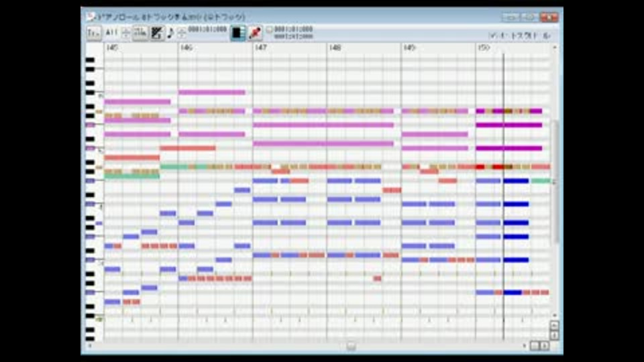Select the long green note in measure 145
This screenshot has height=362, width=644.
pyautogui.click(x=132, y=176)
